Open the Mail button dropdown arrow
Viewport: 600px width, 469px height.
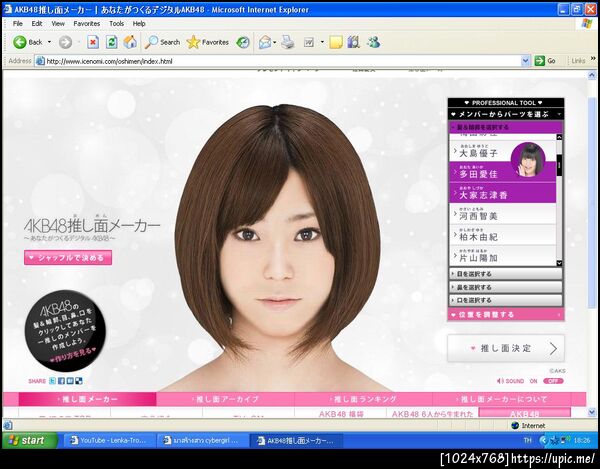pos(275,42)
